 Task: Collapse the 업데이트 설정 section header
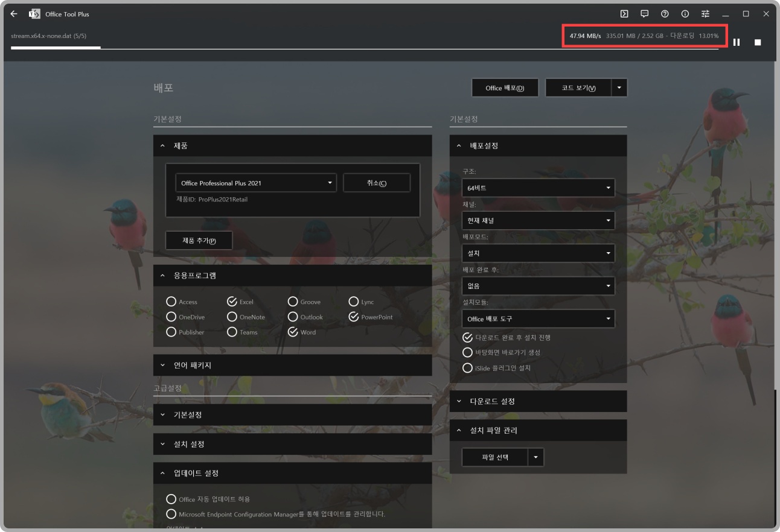pyautogui.click(x=293, y=473)
